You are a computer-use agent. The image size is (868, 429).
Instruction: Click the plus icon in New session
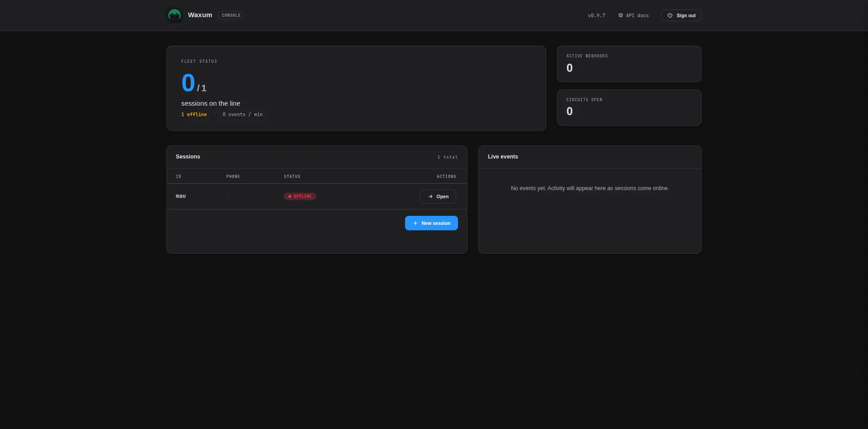pyautogui.click(x=415, y=223)
